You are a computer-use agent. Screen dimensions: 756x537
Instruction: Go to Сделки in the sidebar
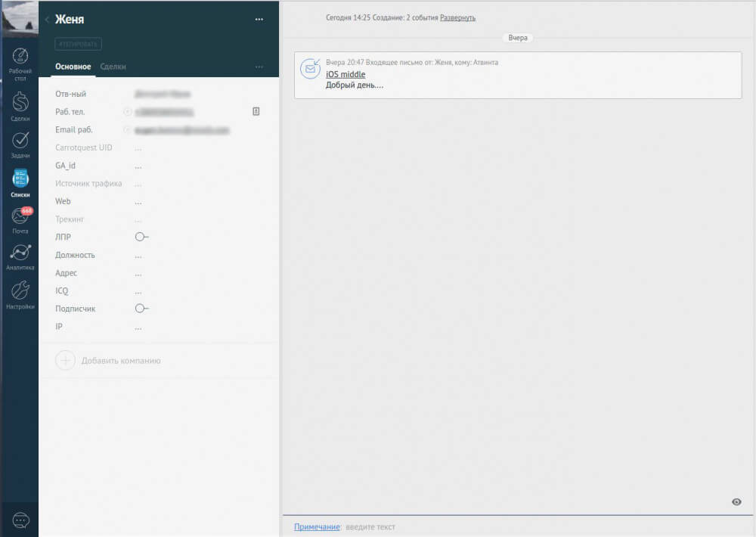pyautogui.click(x=20, y=106)
